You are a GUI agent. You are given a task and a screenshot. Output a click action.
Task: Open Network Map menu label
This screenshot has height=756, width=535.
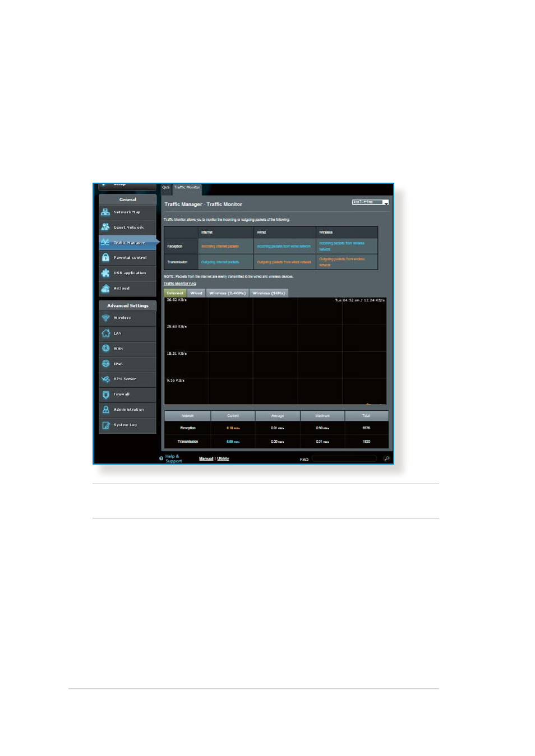pos(127,212)
